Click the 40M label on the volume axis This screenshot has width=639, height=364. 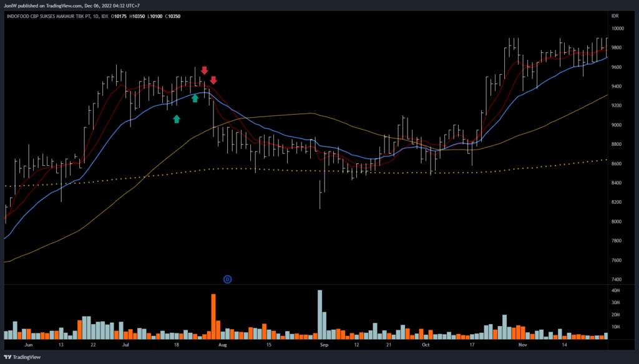tap(617, 291)
